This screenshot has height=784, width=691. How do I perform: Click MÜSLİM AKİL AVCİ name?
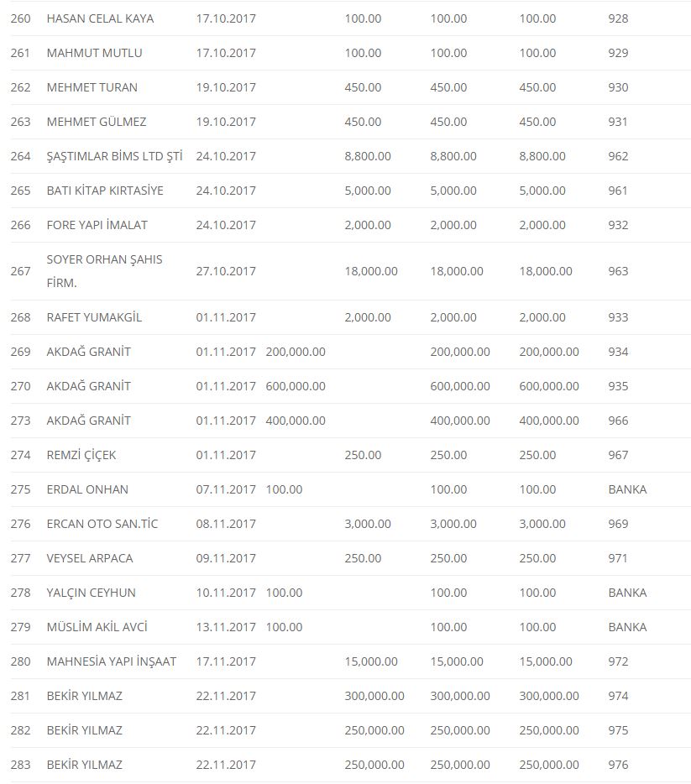pos(99,627)
